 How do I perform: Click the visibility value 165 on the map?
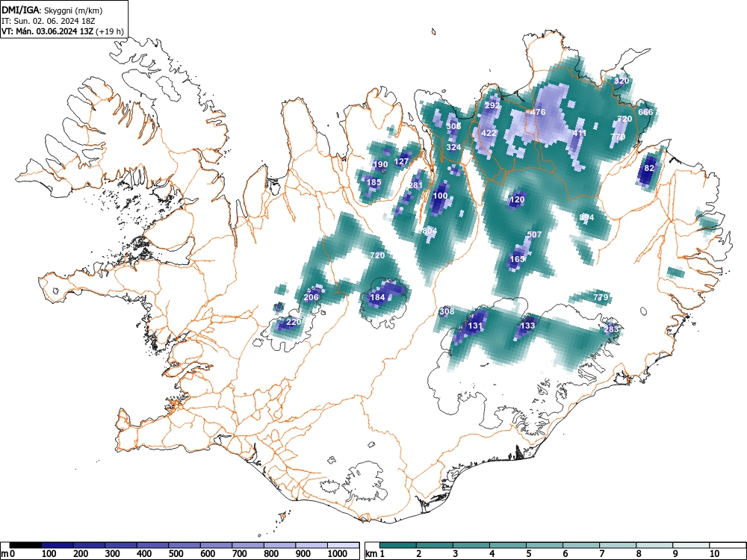click(517, 259)
